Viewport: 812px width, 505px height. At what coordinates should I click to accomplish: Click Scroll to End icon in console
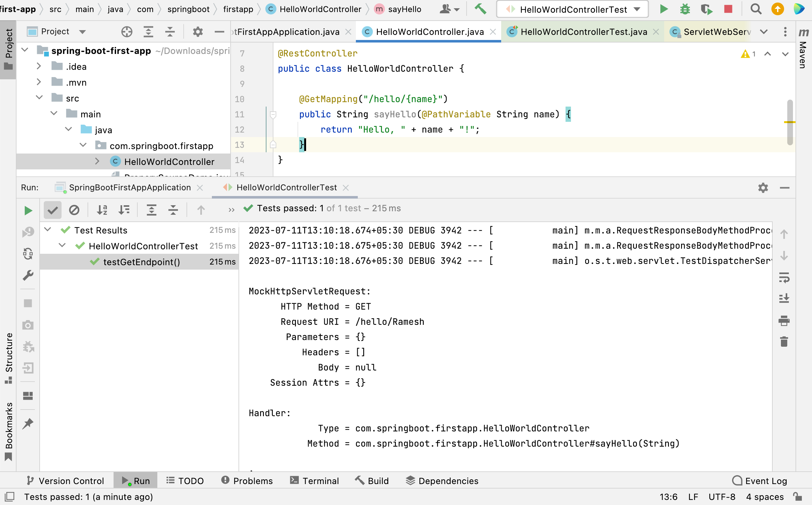784,298
